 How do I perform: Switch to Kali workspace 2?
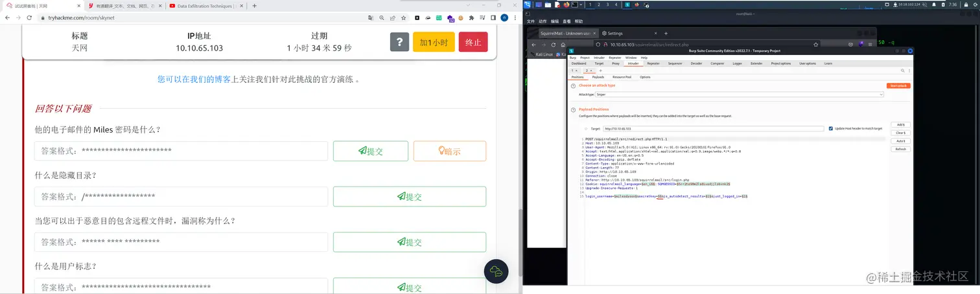click(598, 5)
